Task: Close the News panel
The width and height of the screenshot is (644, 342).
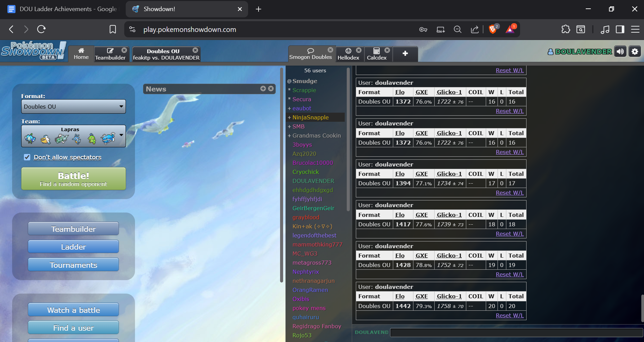Action: pos(271,88)
